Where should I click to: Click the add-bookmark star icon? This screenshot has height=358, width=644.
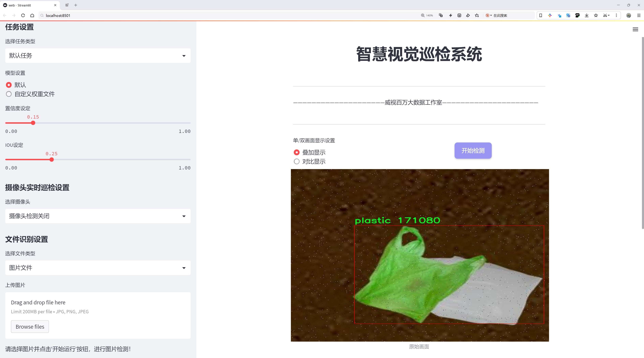coord(596,15)
